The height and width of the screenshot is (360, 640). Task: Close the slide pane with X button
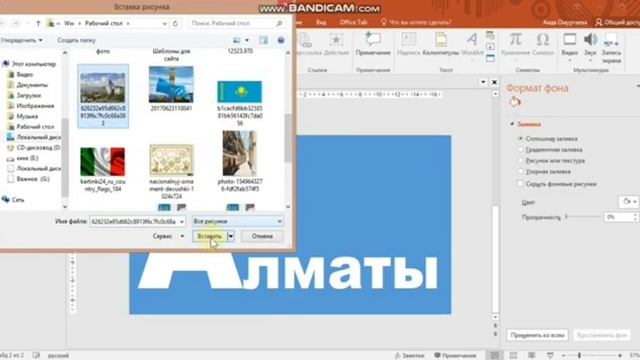point(494,82)
